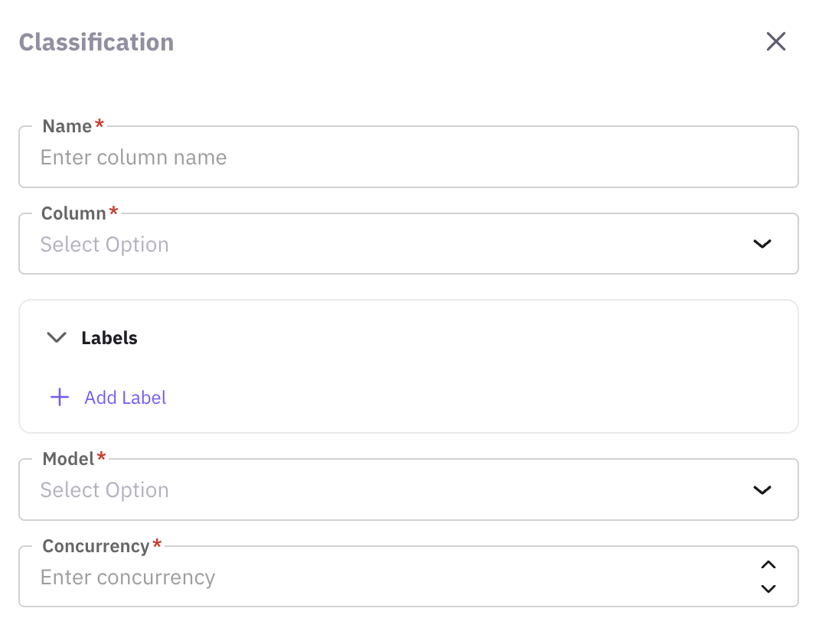The image size is (819, 644).
Task: Click the Add Label link
Action: pos(125,397)
